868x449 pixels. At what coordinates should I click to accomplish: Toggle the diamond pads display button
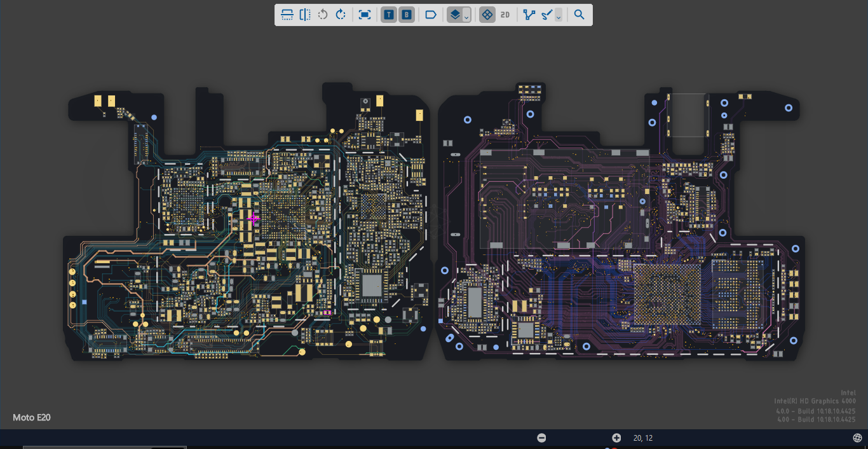tap(487, 15)
